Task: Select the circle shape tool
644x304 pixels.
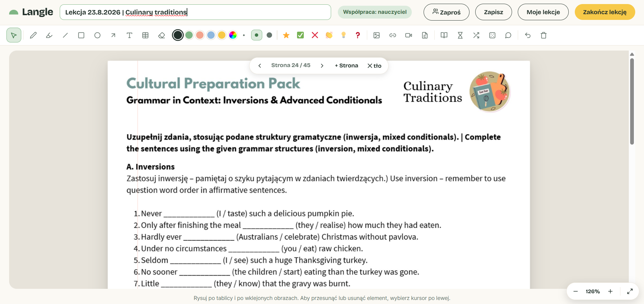Action: [x=97, y=35]
